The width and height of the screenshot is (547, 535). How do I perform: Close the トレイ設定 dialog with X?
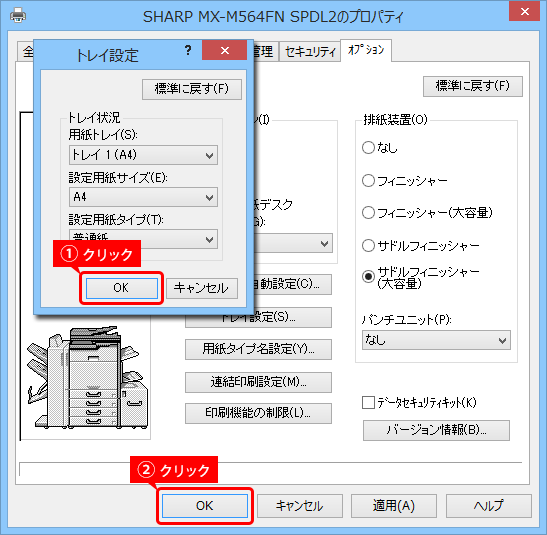pyautogui.click(x=224, y=51)
